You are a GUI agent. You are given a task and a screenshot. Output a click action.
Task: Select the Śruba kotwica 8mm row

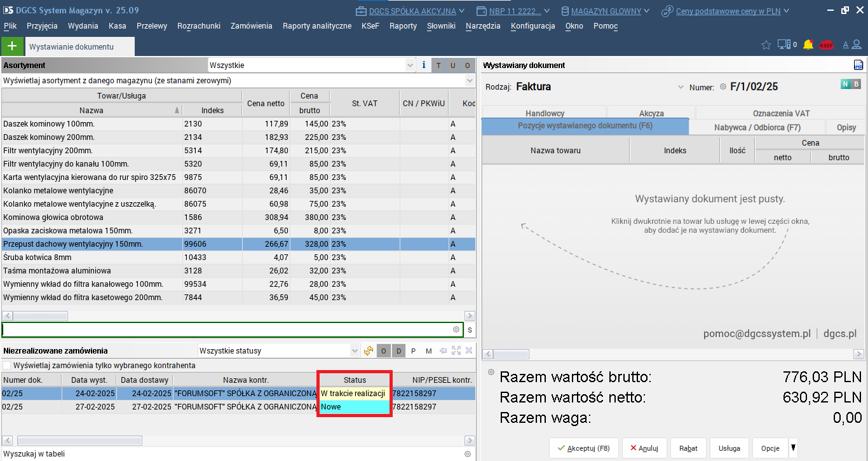[x=238, y=258]
